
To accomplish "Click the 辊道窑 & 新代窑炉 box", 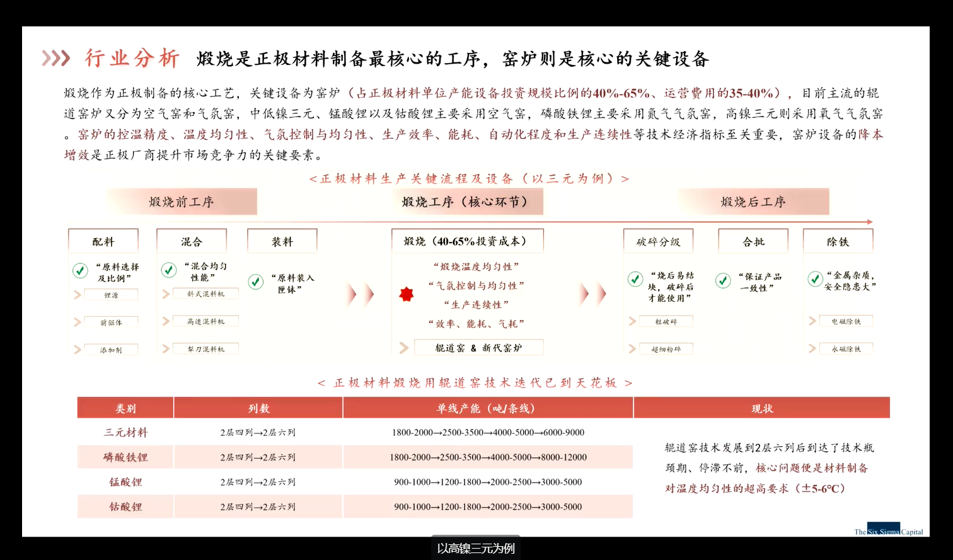I will coord(478,348).
